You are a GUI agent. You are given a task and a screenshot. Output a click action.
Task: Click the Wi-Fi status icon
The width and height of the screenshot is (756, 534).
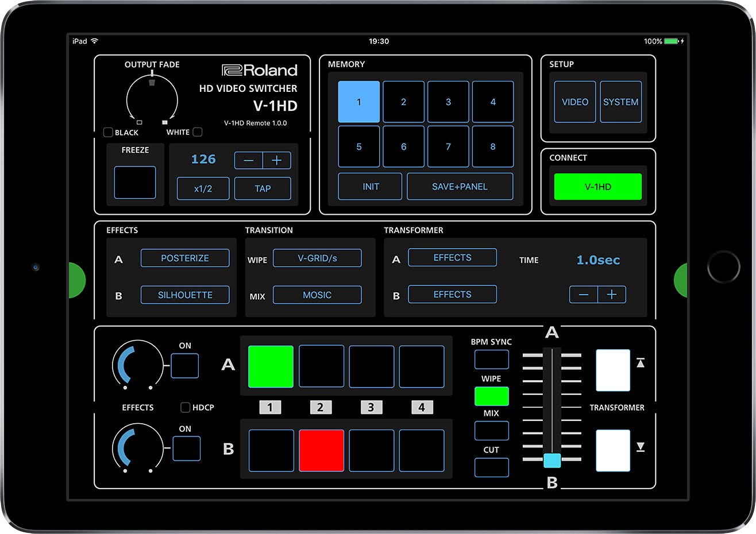click(x=95, y=41)
